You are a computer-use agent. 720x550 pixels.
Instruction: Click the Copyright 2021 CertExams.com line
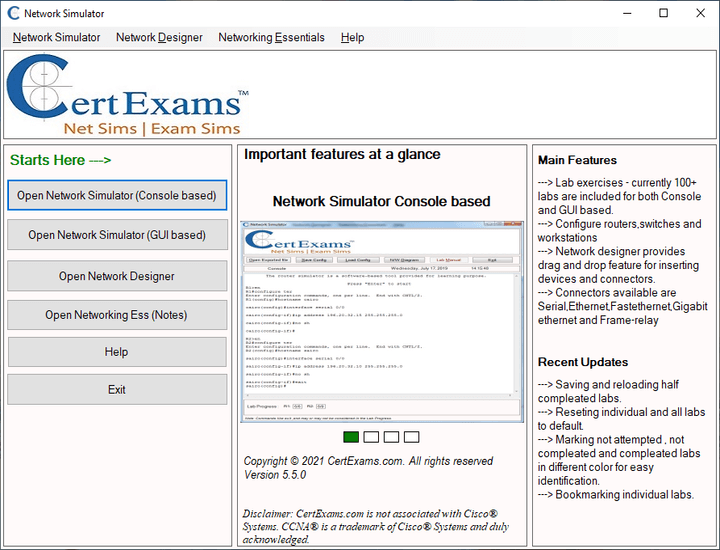click(368, 461)
